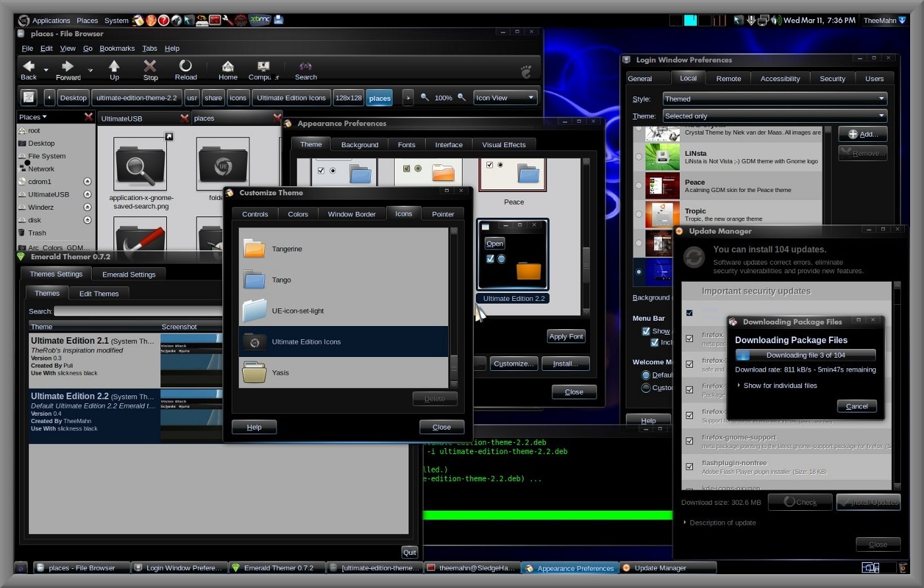Switch to the Window Border tab
Viewport: 924px width, 588px height.
352,214
